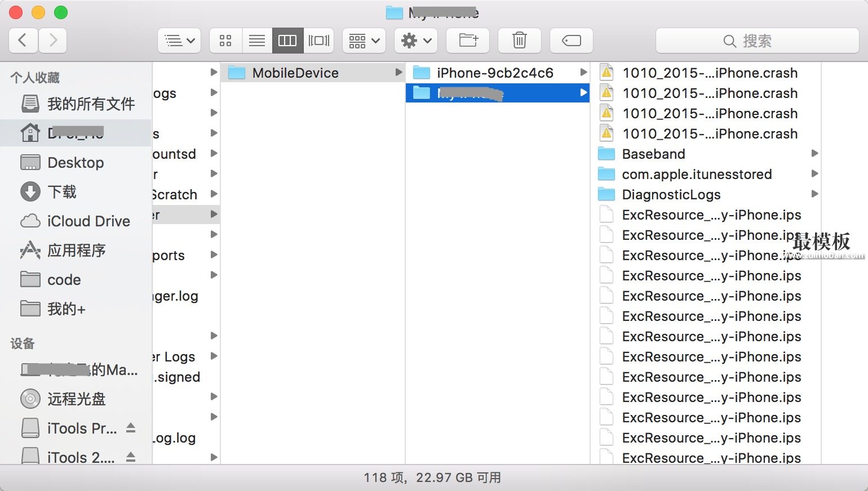Switch to list view
The height and width of the screenshot is (491, 868).
pos(257,41)
